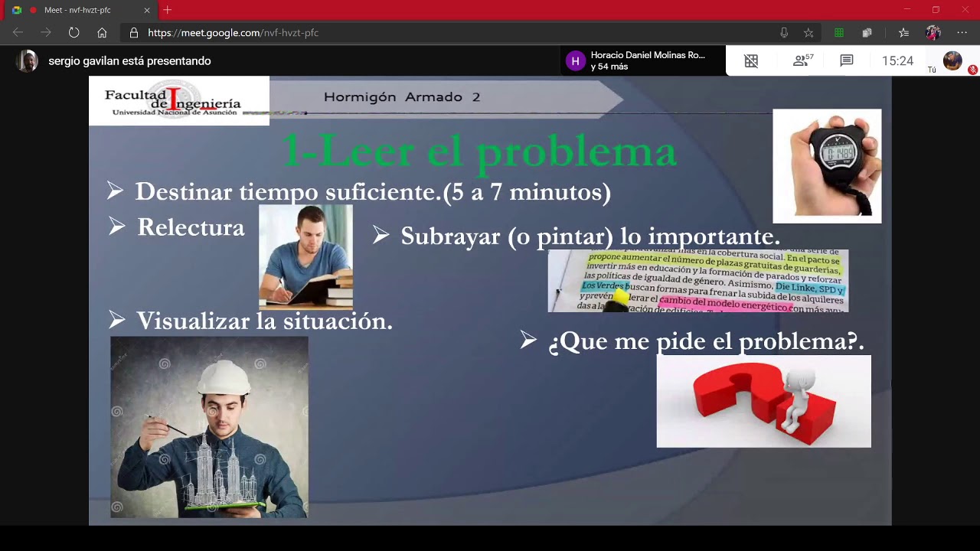Screen dimensions: 980x551
Task: Open the participants list showing 57 people
Action: 802,60
